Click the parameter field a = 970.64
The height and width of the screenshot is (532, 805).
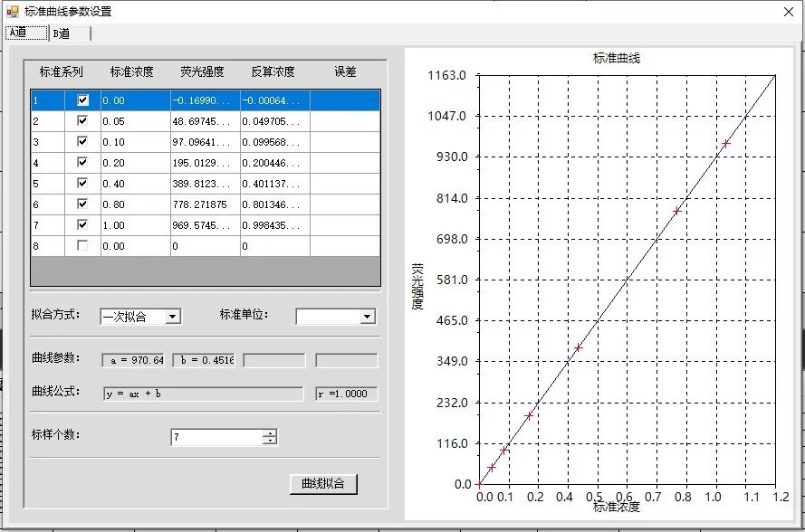click(133, 360)
